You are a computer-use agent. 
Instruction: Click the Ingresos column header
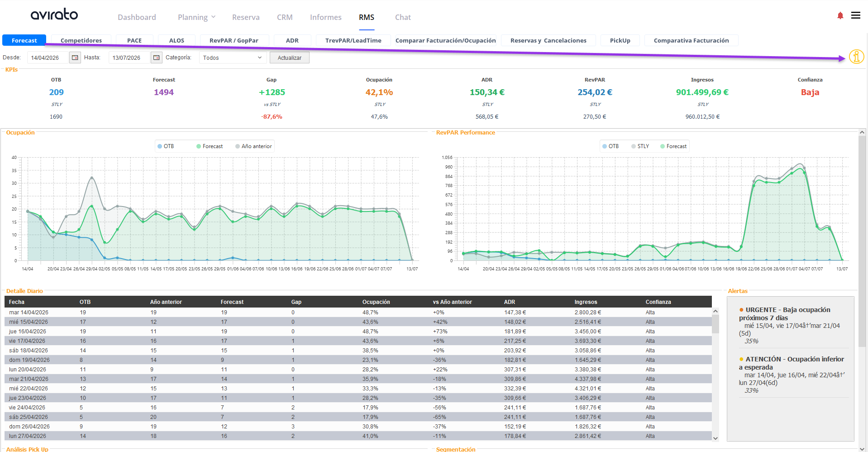586,302
